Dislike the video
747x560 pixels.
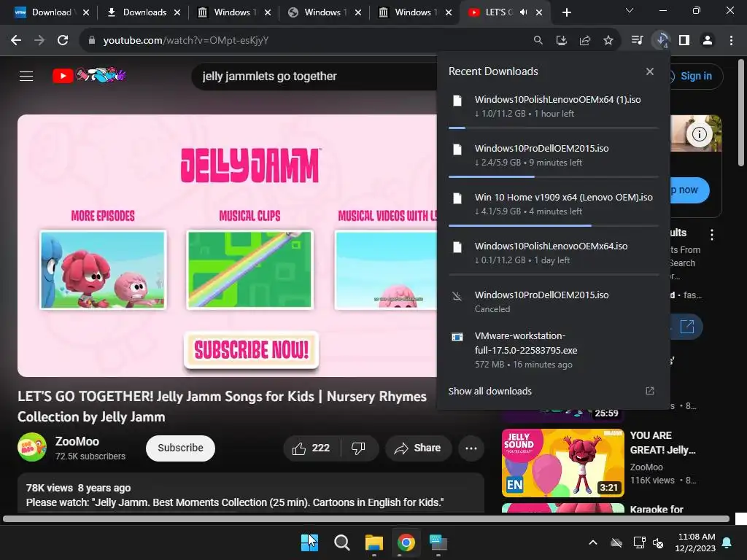click(x=359, y=448)
